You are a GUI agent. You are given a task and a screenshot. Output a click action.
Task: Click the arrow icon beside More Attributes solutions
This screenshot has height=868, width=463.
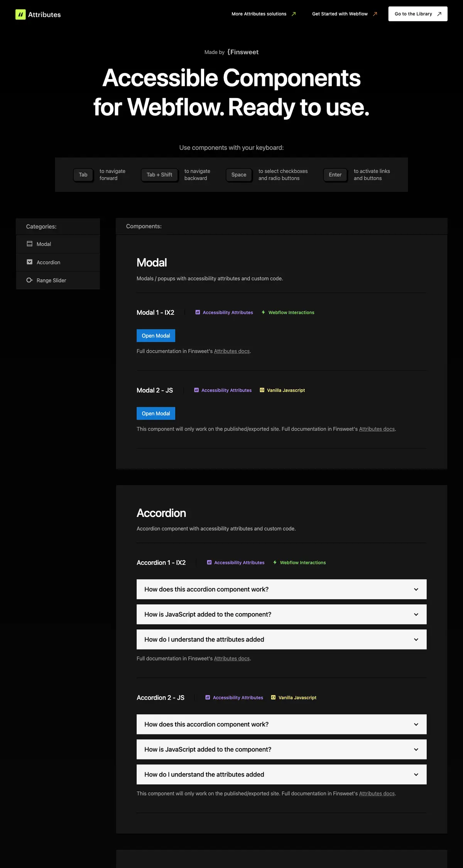(x=294, y=14)
